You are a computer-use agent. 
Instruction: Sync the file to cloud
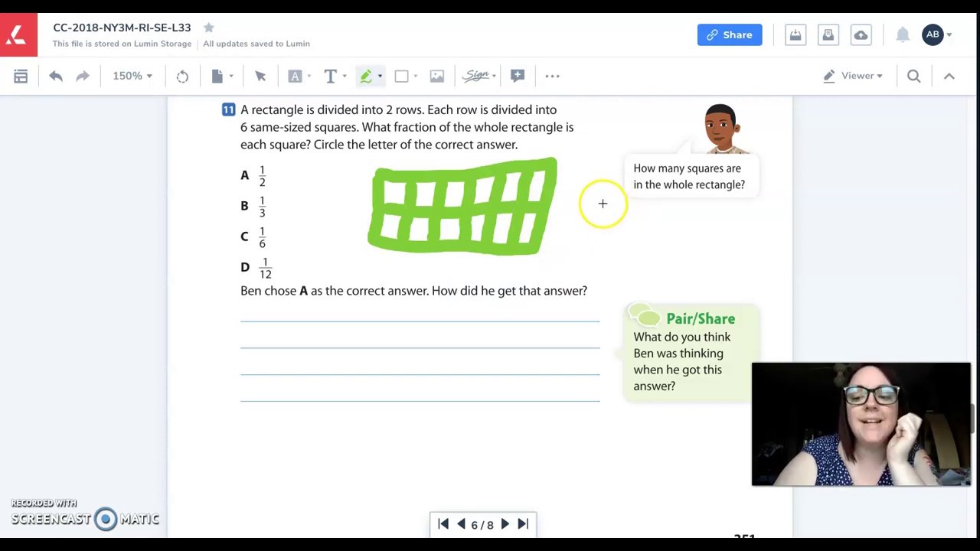point(861,34)
